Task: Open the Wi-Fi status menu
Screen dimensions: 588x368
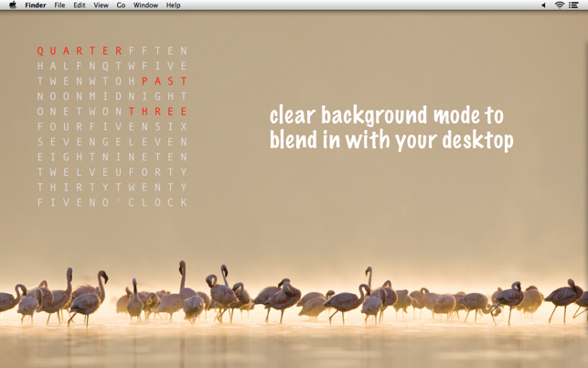Action: pyautogui.click(x=559, y=5)
